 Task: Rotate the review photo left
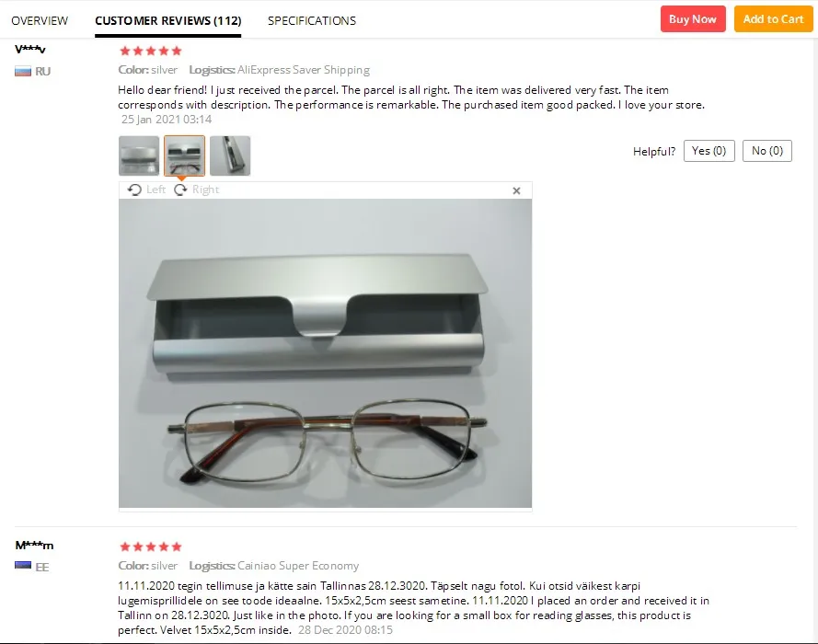pos(146,190)
